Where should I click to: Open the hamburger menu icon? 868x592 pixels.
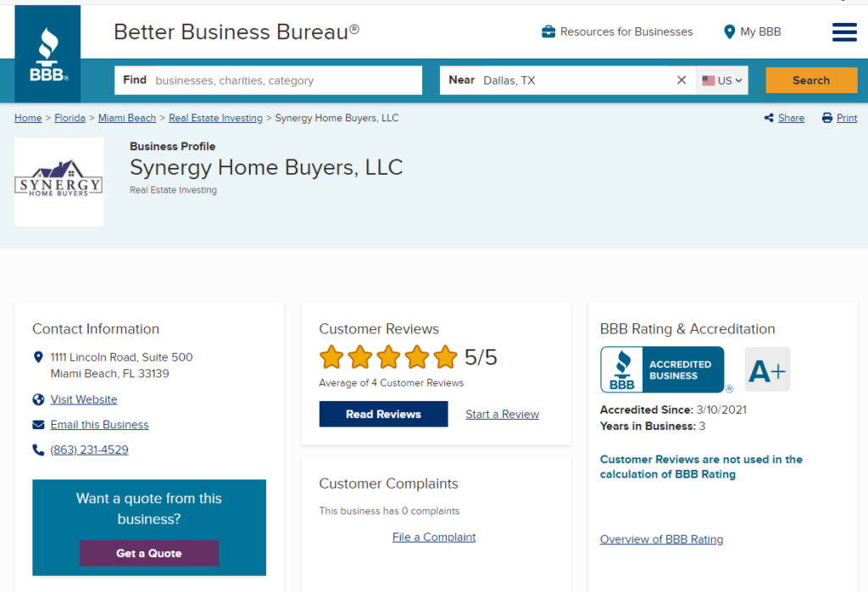(x=844, y=32)
